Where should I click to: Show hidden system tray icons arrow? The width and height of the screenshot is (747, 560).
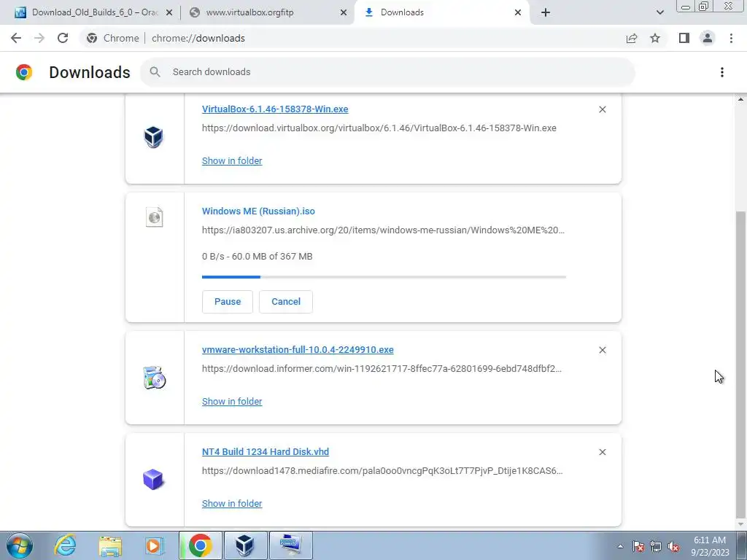620,546
